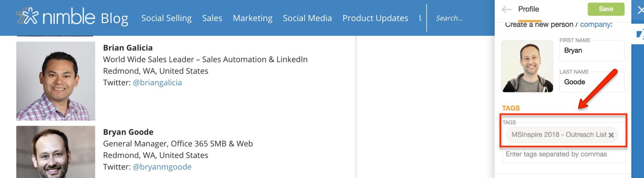Click the back arrow beside Profile
The height and width of the screenshot is (178, 644).
[507, 9]
